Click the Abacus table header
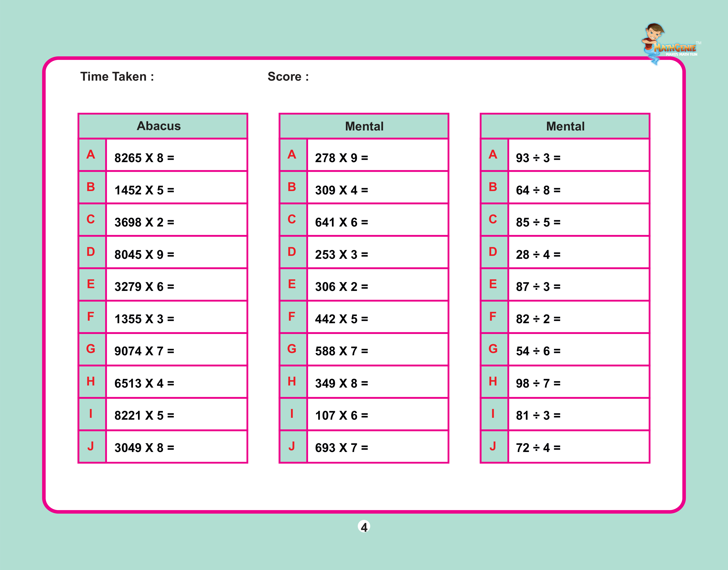Screen dimensions: 728x570 [159, 126]
